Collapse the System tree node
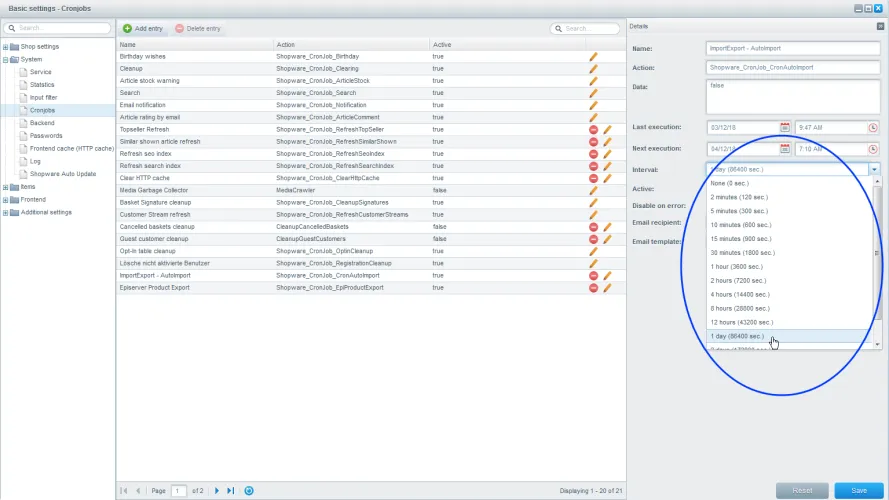The height and width of the screenshot is (500, 889). 6,60
